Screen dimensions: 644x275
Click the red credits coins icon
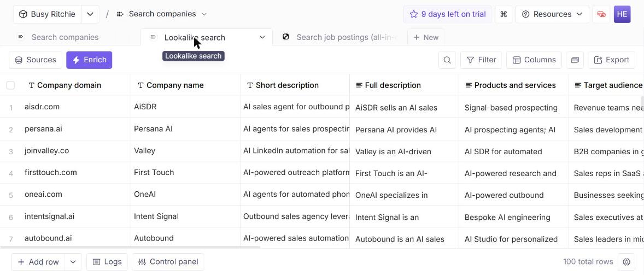tap(601, 14)
